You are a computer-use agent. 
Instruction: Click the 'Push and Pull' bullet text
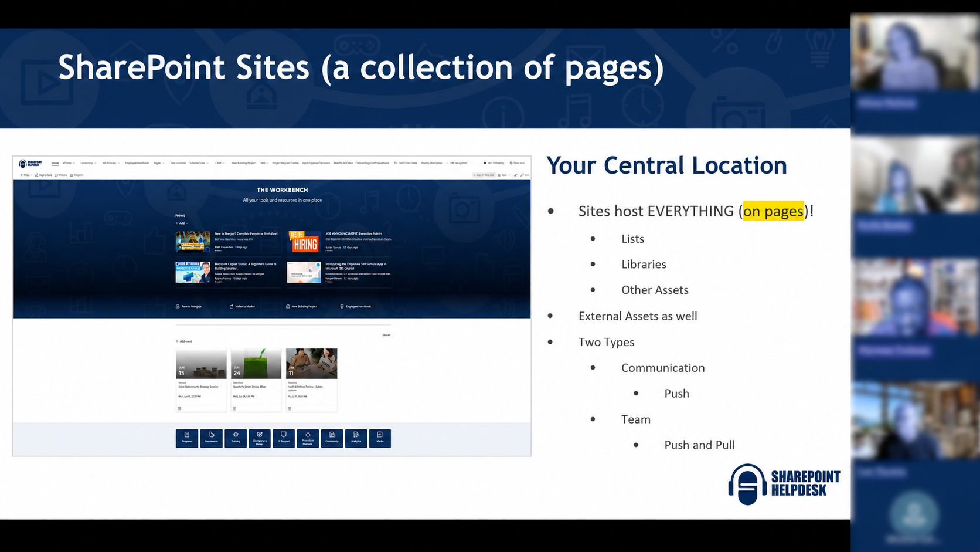(699, 445)
